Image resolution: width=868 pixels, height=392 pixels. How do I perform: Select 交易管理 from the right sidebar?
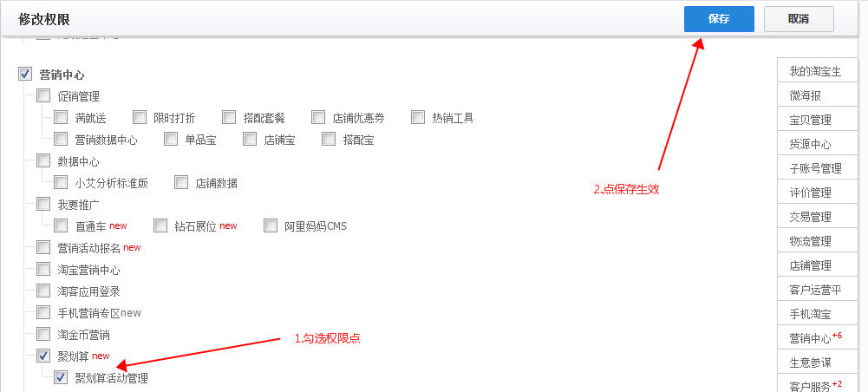point(818,217)
